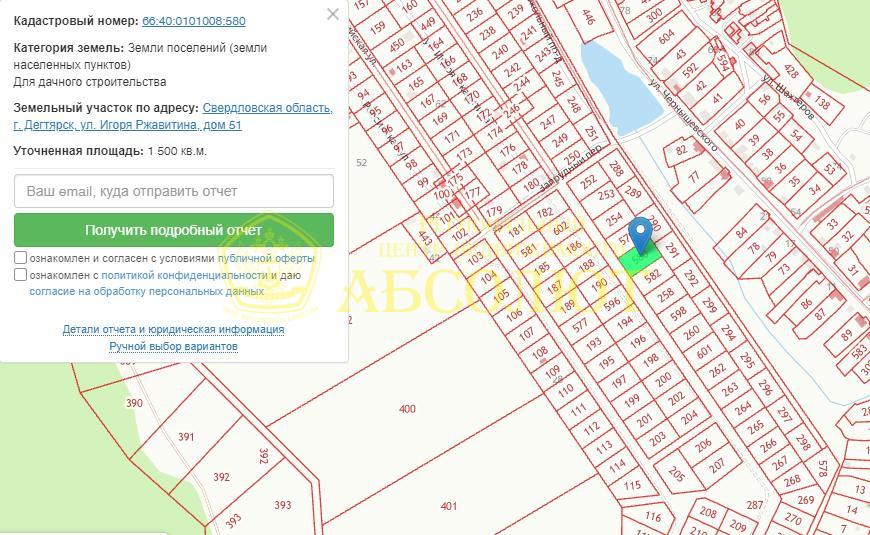Viewport: 870px width, 535px height.
Task: Select parcel 207 on the map
Action: (x=716, y=465)
